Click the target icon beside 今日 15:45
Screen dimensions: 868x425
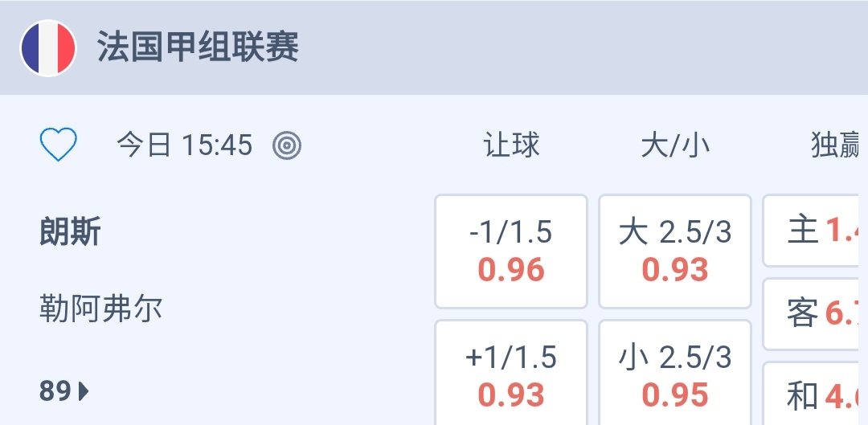(x=287, y=145)
